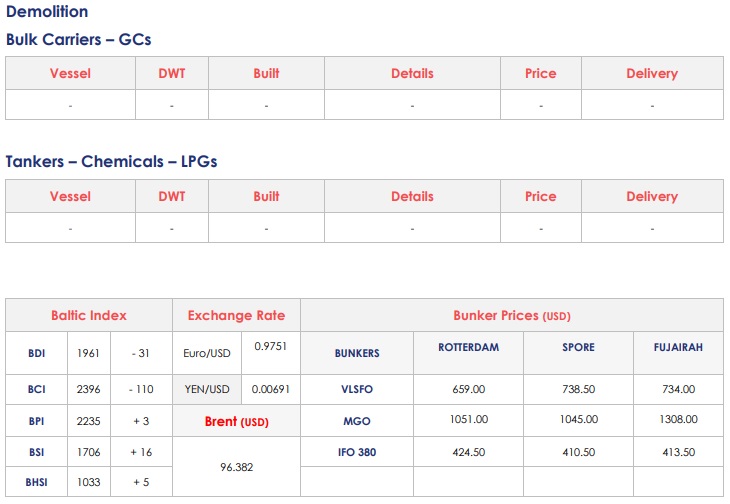Click the Bunker Prices (USD) header
Image resolution: width=730 pixels, height=504 pixels.
tap(511, 315)
